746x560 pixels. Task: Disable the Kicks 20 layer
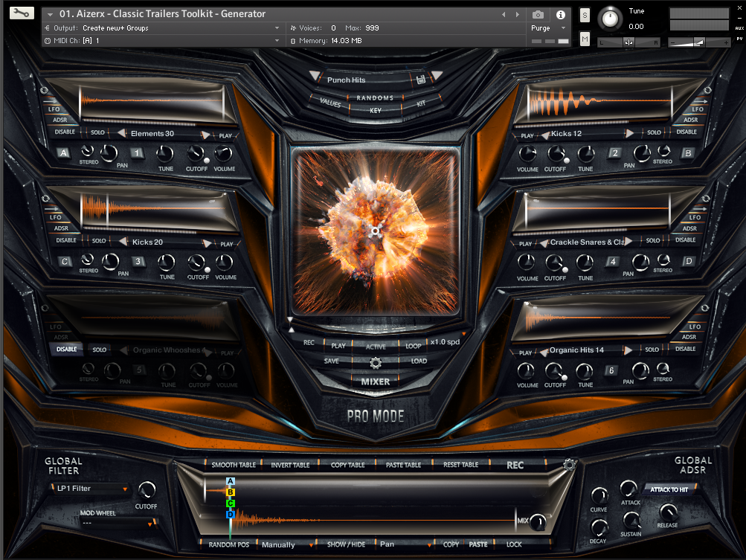pyautogui.click(x=66, y=240)
